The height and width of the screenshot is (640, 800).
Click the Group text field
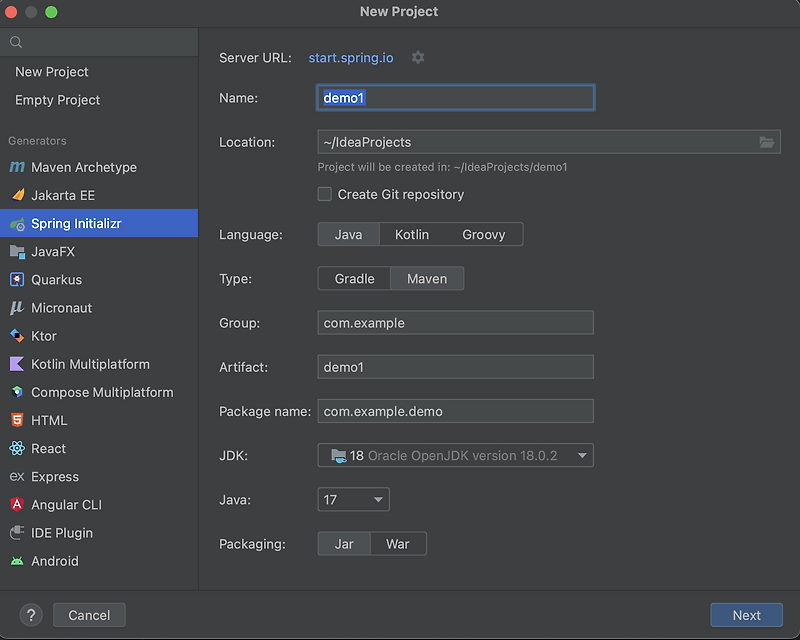pyautogui.click(x=455, y=323)
